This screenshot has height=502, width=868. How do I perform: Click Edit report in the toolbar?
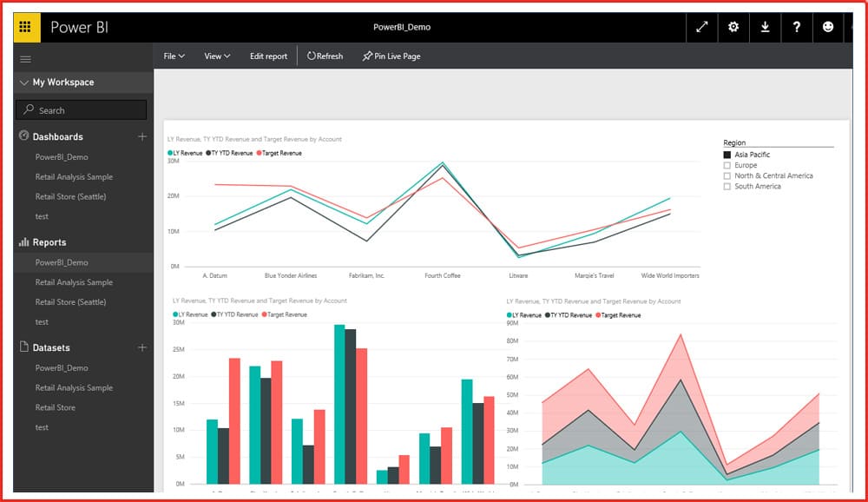tap(268, 56)
